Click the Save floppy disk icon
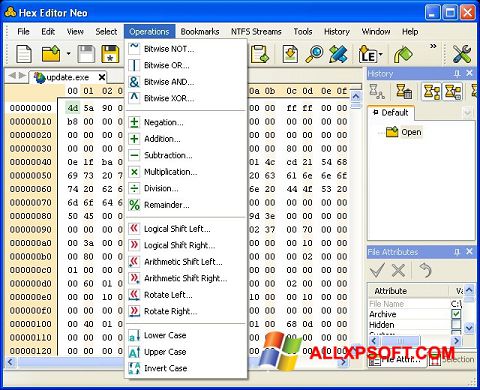The height and width of the screenshot is (390, 480). (86, 54)
